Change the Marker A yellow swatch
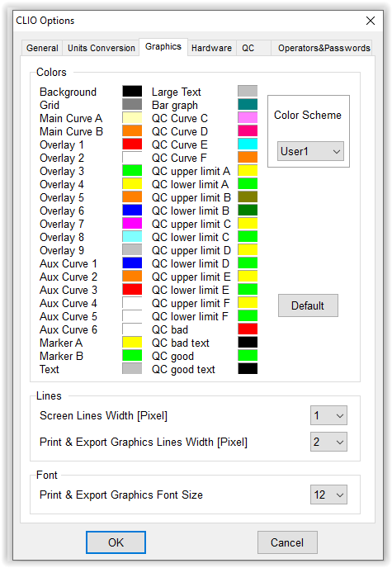392x568 pixels. pos(132,343)
